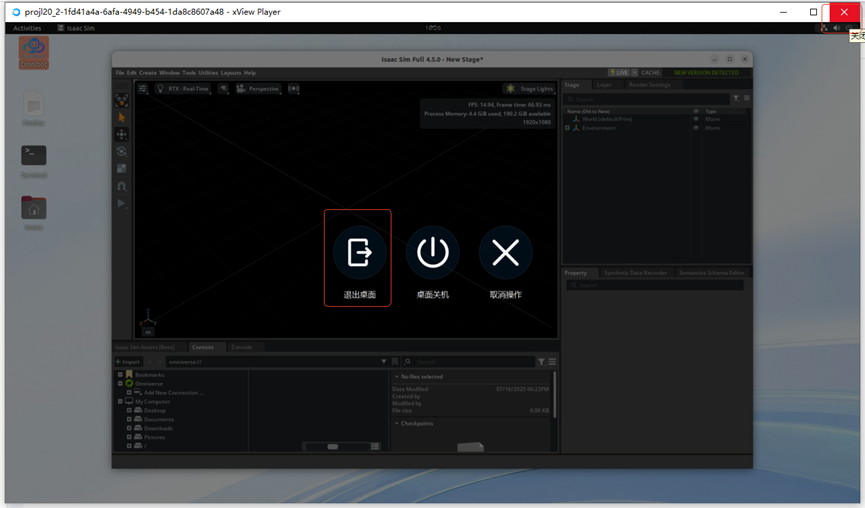Open the Content browser filter icon
Image resolution: width=865 pixels, height=508 pixels.
coord(541,362)
